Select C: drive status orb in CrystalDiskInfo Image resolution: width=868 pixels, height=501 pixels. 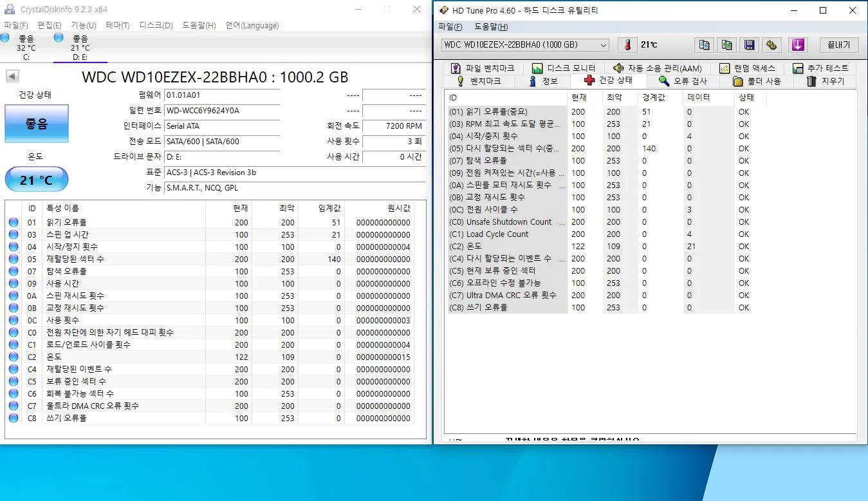[5, 39]
